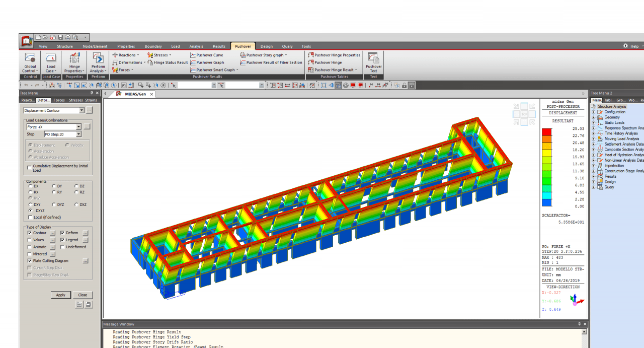Switch to the Design ribbon tab
The height and width of the screenshot is (348, 644).
[x=266, y=46]
